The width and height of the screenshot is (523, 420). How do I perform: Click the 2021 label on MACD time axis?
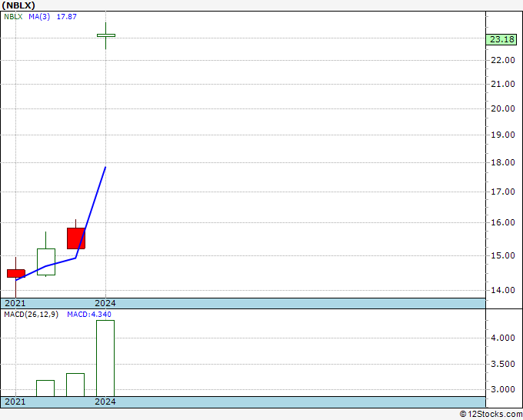coord(15,402)
